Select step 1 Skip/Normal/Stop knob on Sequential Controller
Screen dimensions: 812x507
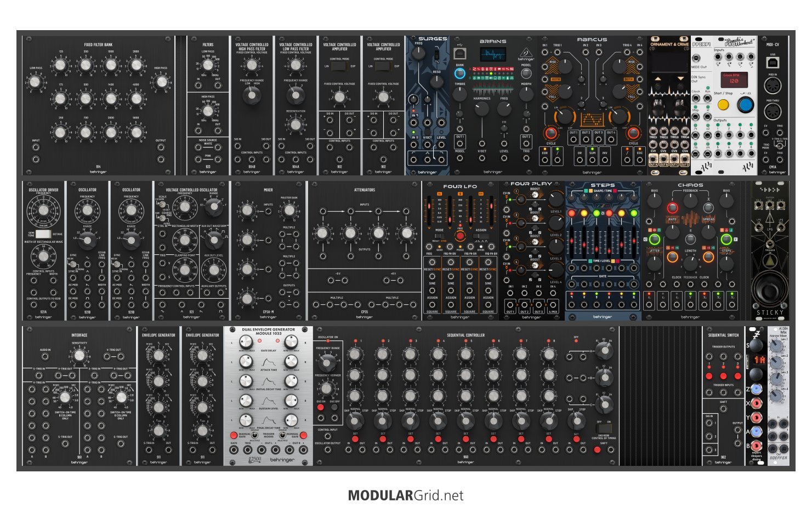click(355, 421)
